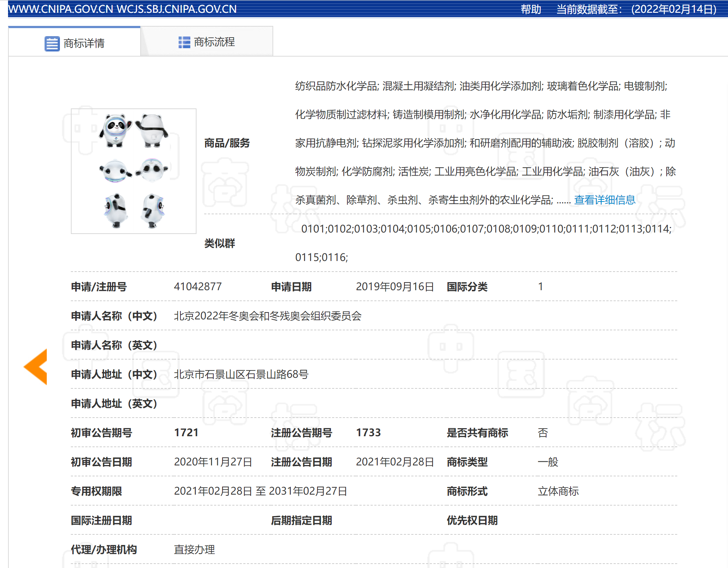Select registration announcement date 2021年02月28日
The image size is (728, 568).
(x=395, y=462)
